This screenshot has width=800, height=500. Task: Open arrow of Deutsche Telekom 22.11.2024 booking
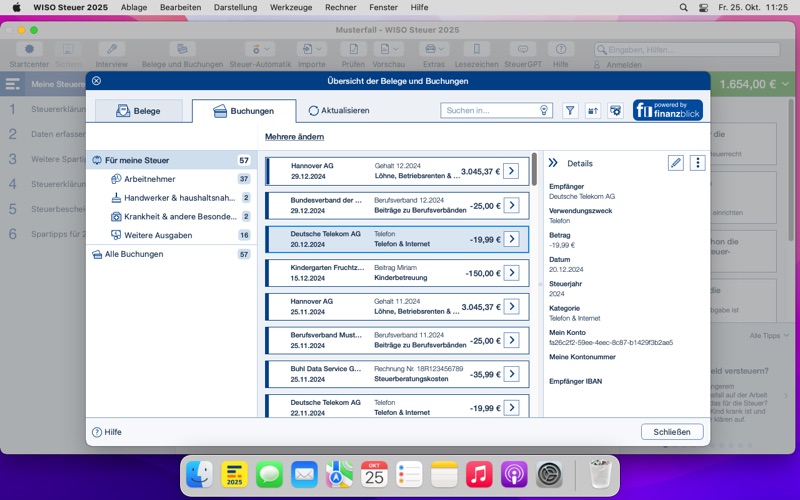511,407
